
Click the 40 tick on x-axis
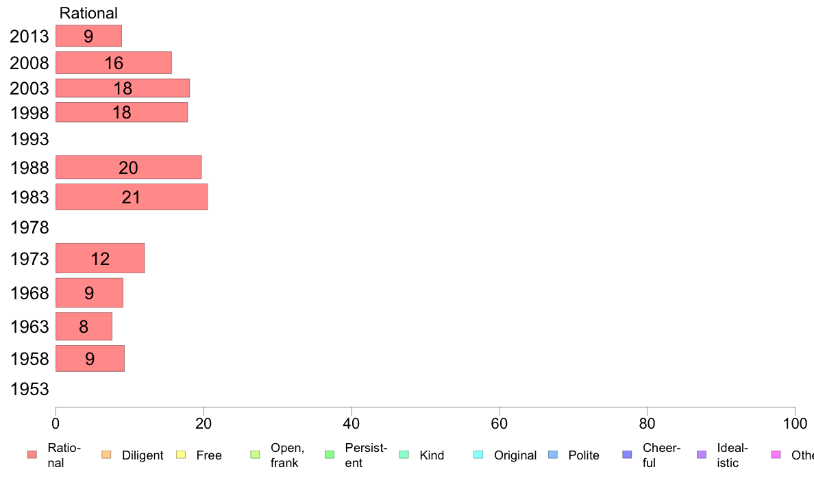[351, 424]
